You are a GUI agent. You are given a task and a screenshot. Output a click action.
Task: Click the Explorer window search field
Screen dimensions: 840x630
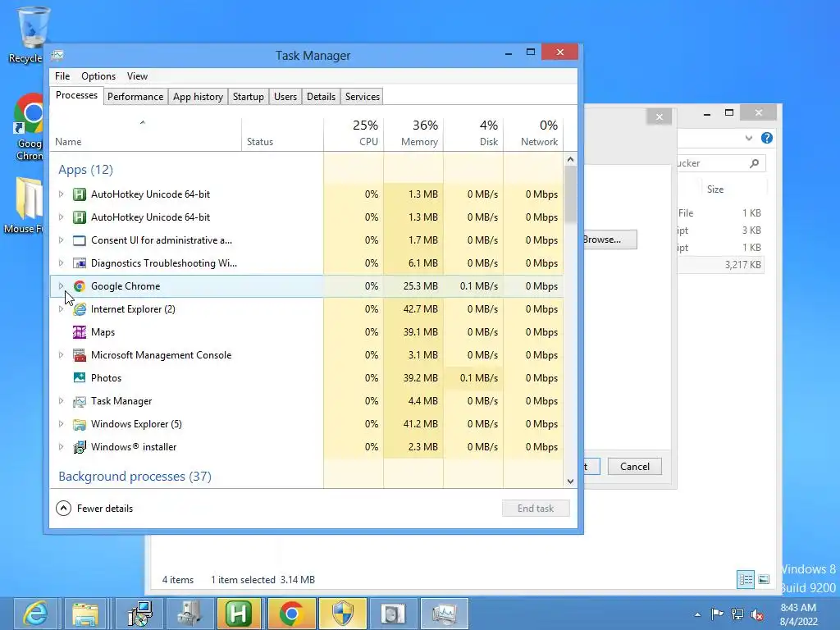(x=721, y=163)
